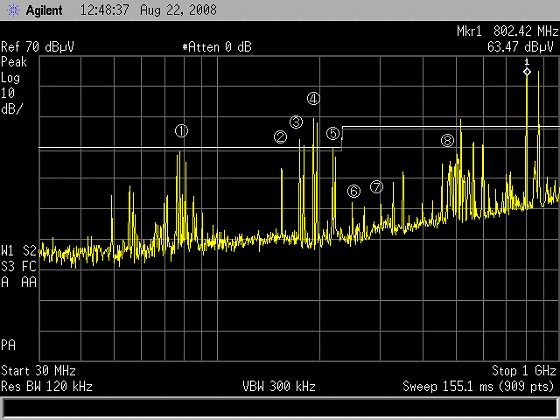Click the S3 FC trace status label
Image resolution: width=560 pixels, height=420 pixels.
[x=19, y=266]
